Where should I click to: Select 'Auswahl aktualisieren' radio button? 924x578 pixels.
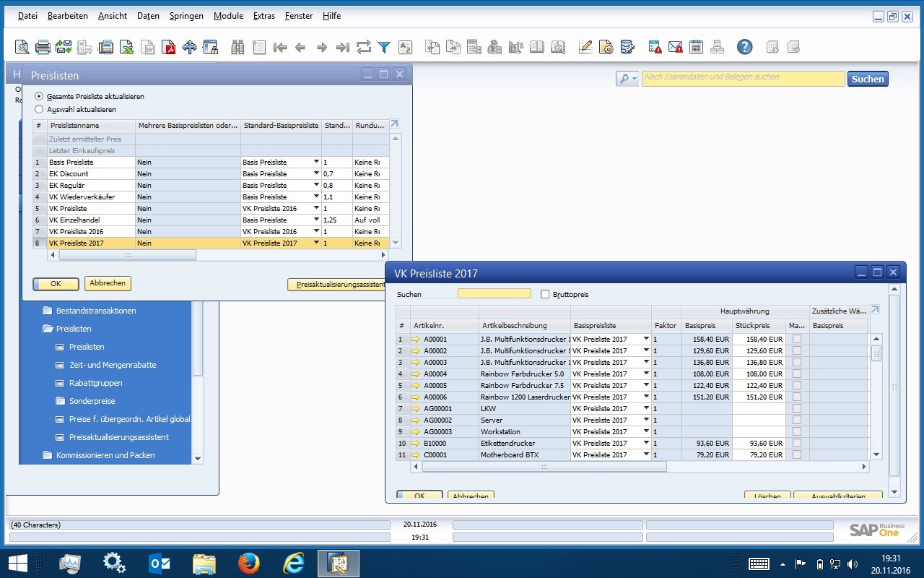click(x=39, y=110)
